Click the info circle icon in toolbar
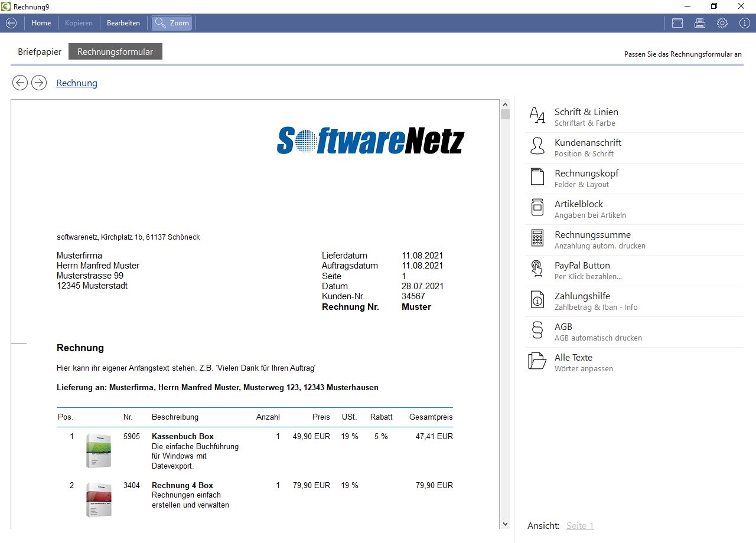This screenshot has height=543, width=756. click(x=744, y=23)
